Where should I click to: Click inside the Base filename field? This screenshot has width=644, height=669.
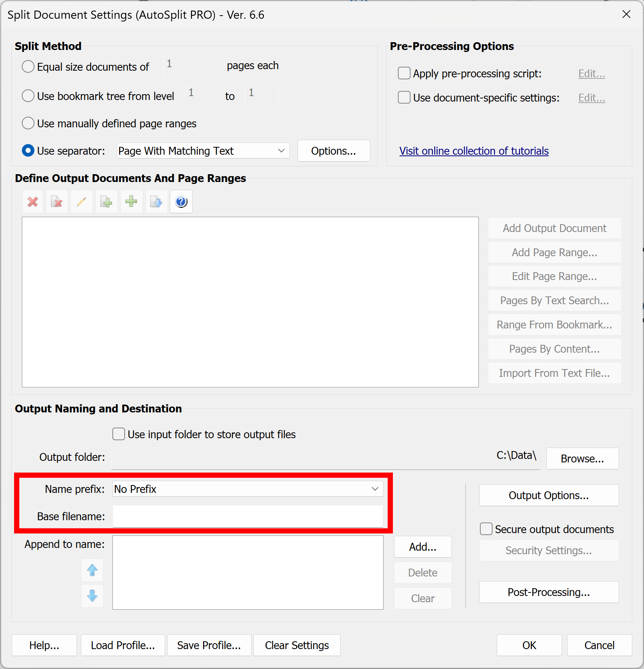[x=248, y=516]
